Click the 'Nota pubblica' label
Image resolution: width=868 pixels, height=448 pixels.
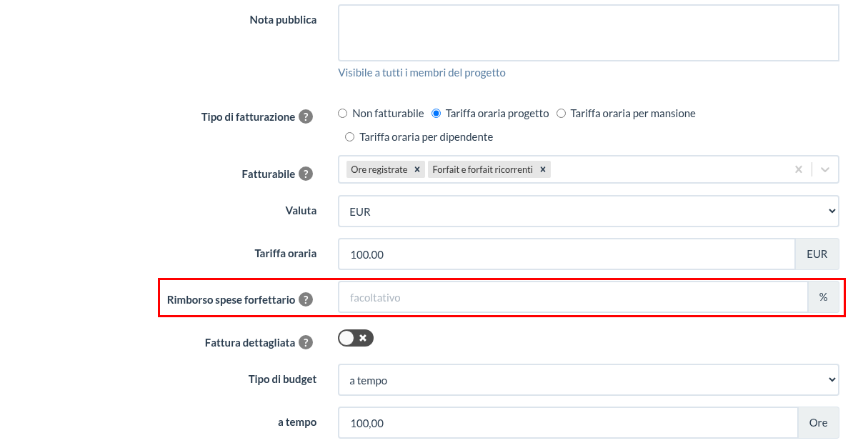pos(283,20)
